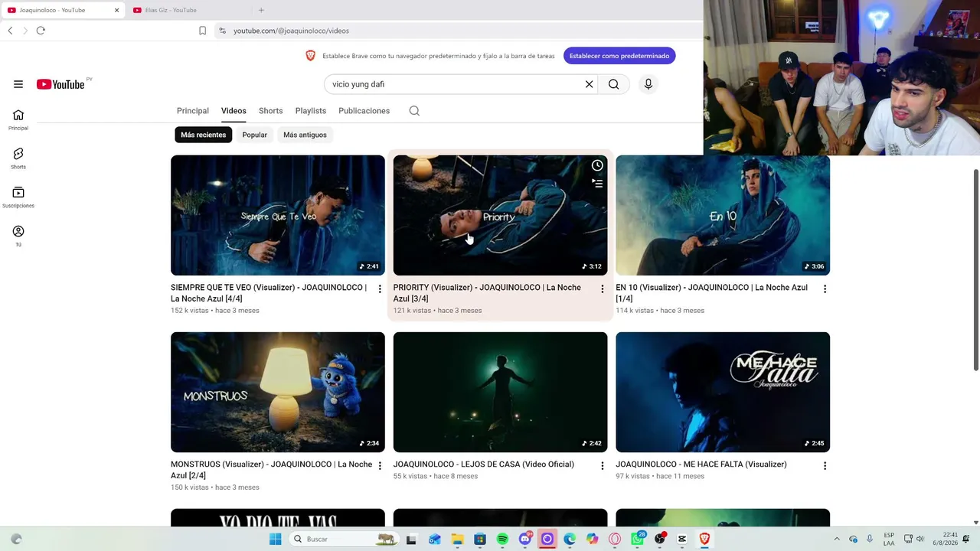Select the channel's Videos tab
This screenshot has width=980, height=551.
pyautogui.click(x=234, y=111)
